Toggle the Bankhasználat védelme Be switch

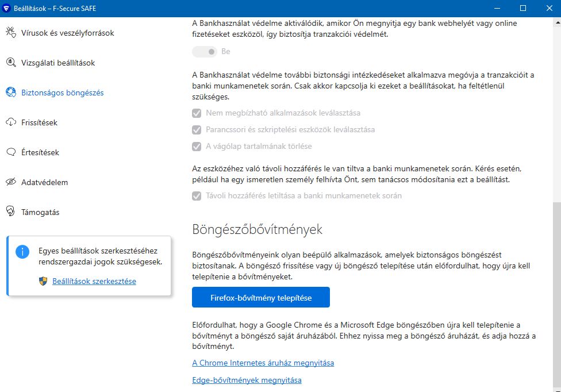point(205,52)
